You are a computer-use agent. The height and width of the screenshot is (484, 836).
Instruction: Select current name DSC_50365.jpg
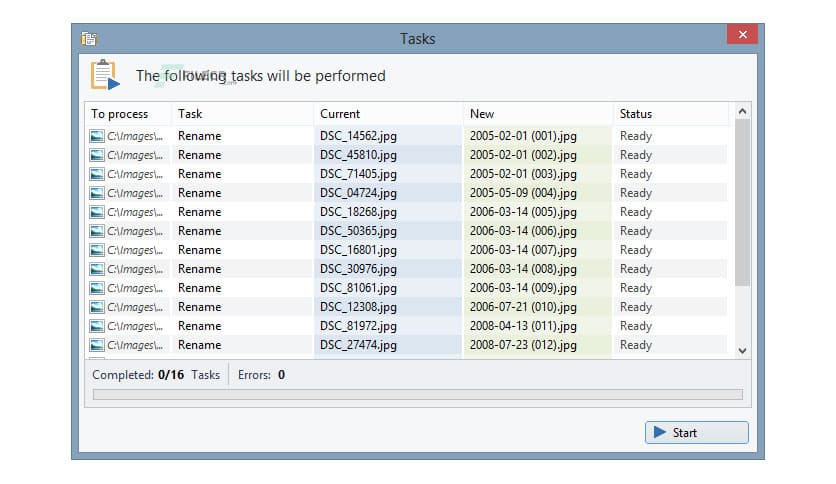pyautogui.click(x=358, y=231)
